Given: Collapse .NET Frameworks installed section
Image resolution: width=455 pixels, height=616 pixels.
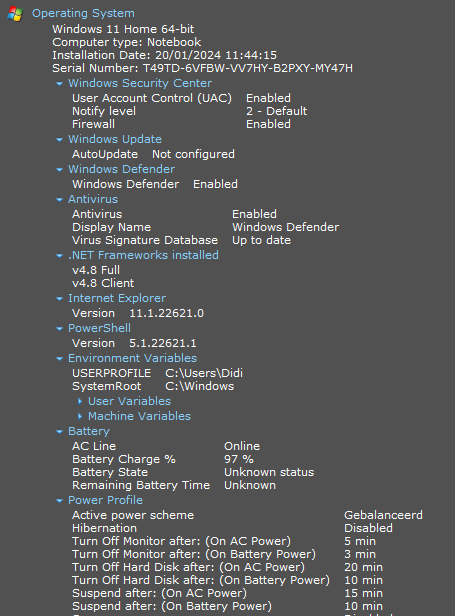Looking at the screenshot, I should point(59,256).
